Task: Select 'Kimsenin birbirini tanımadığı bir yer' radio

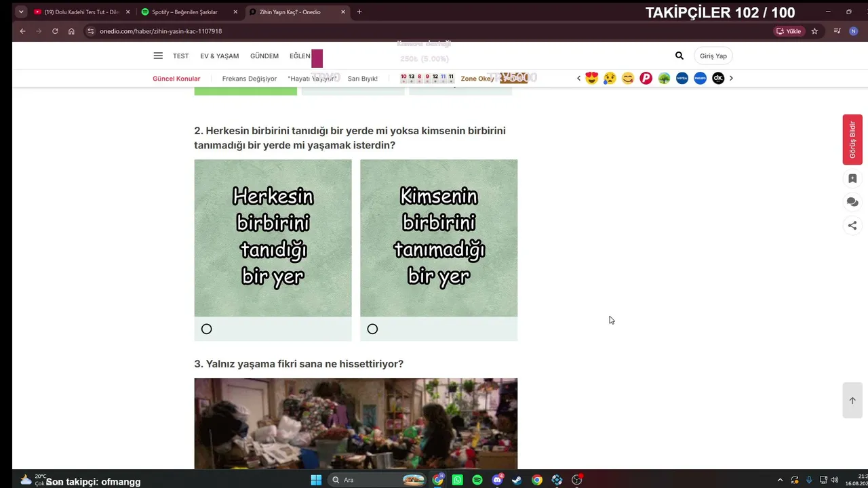Action: pos(372,329)
